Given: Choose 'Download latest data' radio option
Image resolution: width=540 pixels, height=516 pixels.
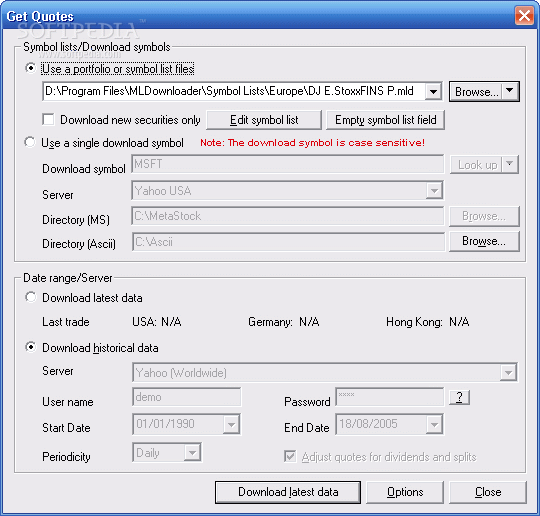Looking at the screenshot, I should click(x=30, y=297).
